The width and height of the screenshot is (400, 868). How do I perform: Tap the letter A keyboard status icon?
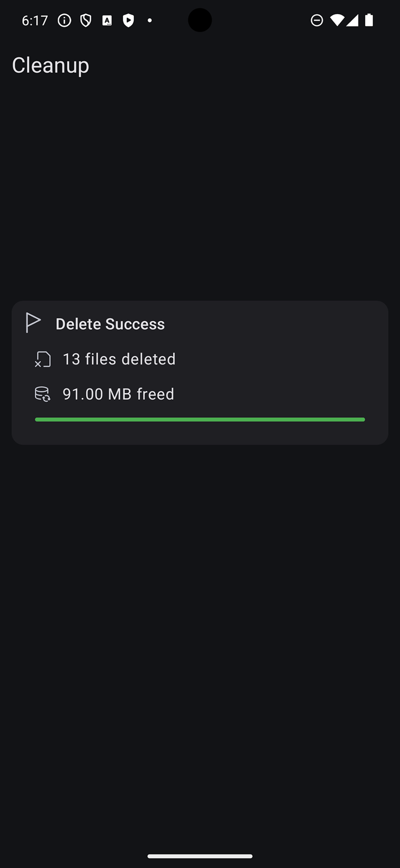pyautogui.click(x=107, y=21)
